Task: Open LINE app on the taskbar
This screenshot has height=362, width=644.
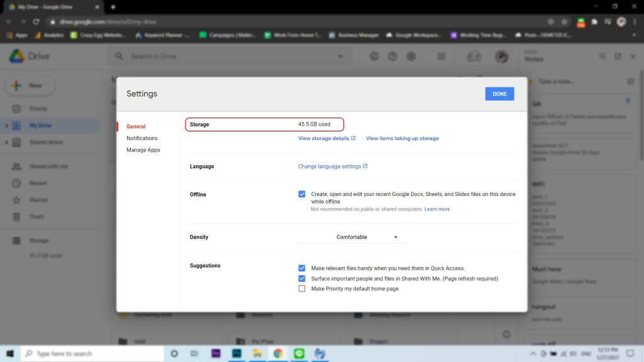Action: click(x=299, y=353)
